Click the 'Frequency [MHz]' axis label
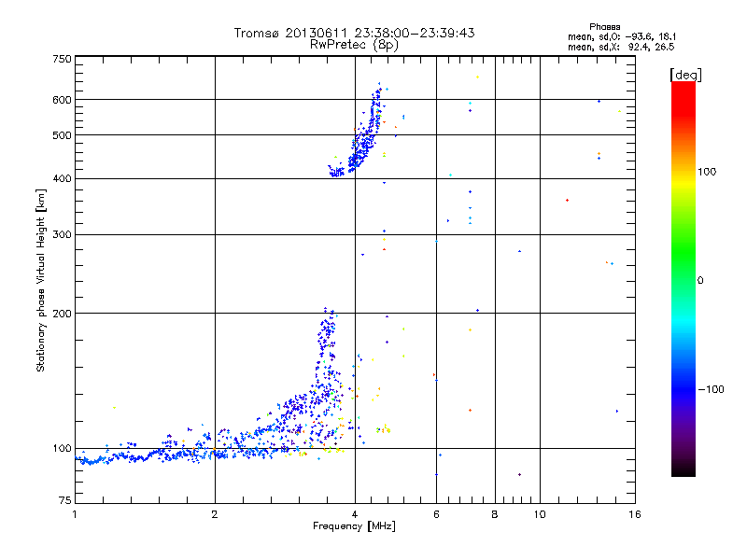This screenshot has width=747, height=560. (354, 526)
